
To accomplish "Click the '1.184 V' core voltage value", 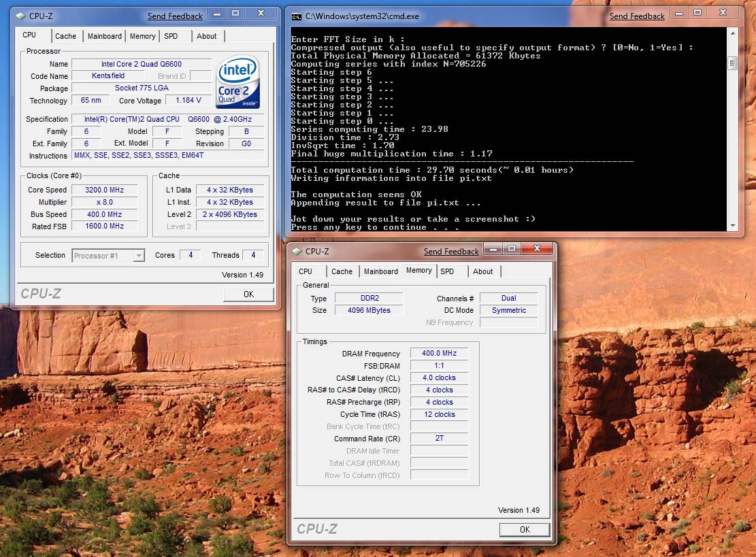I will click(x=188, y=100).
